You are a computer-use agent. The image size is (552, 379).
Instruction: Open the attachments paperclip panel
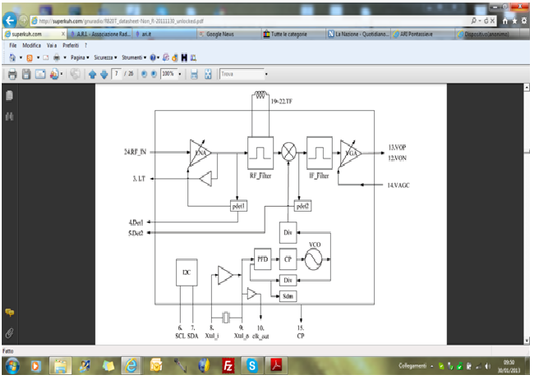tap(10, 333)
